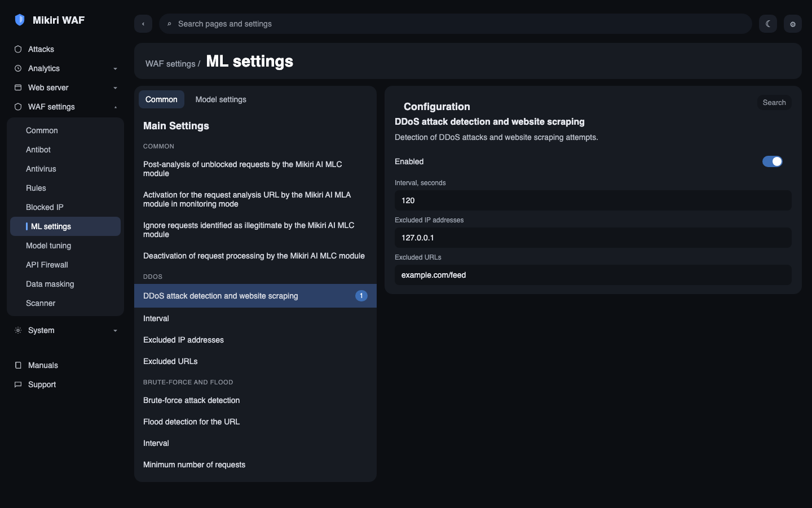The height and width of the screenshot is (508, 812).
Task: Click the Analytics clock icon
Action: [x=18, y=68]
